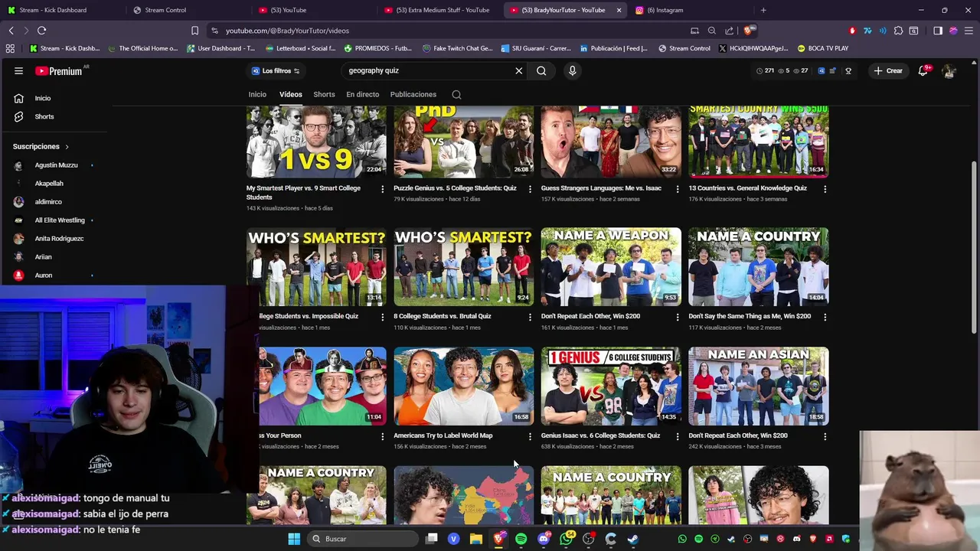Open a new browser tab
The width and height of the screenshot is (980, 551).
pos(763,10)
